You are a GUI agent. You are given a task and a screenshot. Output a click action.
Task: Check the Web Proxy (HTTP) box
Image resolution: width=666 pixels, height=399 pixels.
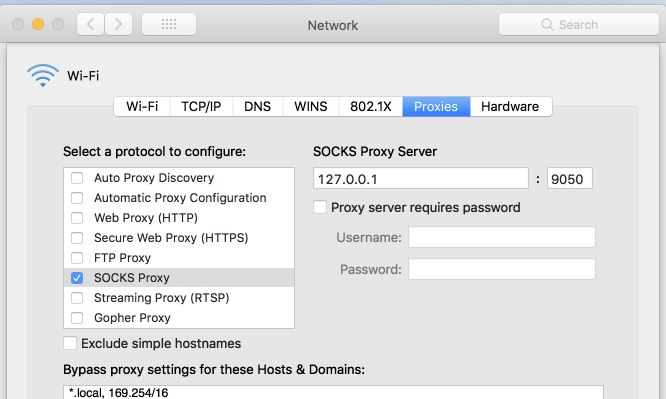(x=77, y=218)
